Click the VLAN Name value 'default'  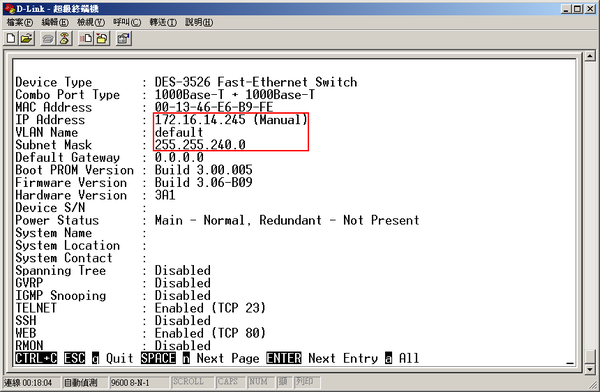tap(179, 132)
